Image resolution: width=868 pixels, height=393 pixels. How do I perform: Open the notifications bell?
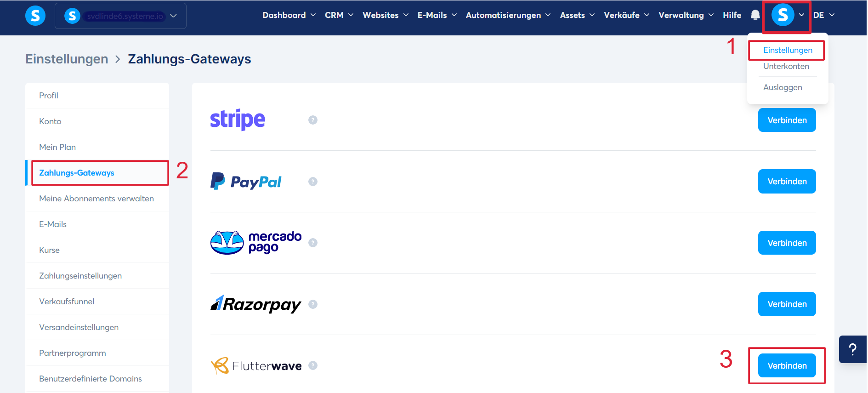[x=755, y=15]
